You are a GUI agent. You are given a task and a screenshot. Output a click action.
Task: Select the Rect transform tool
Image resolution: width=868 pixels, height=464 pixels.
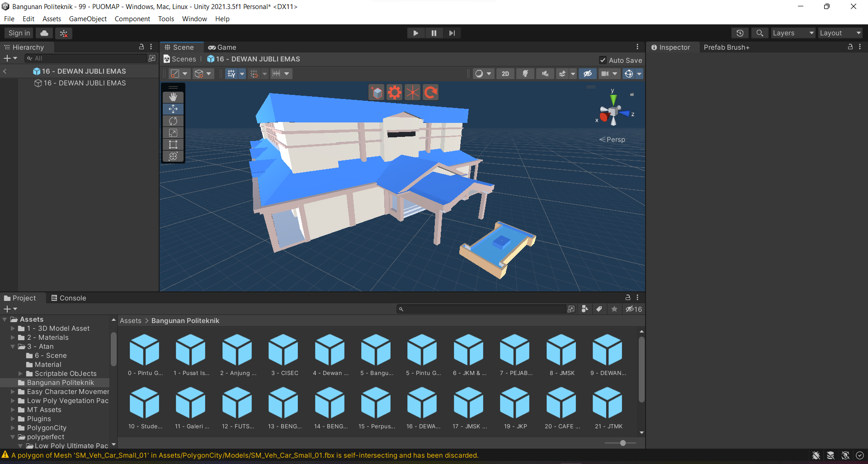(173, 145)
